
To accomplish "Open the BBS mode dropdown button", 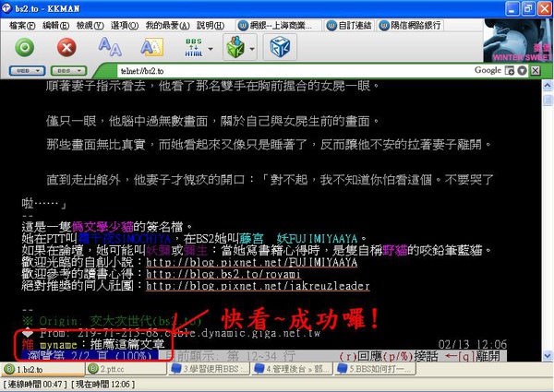I will (68, 71).
